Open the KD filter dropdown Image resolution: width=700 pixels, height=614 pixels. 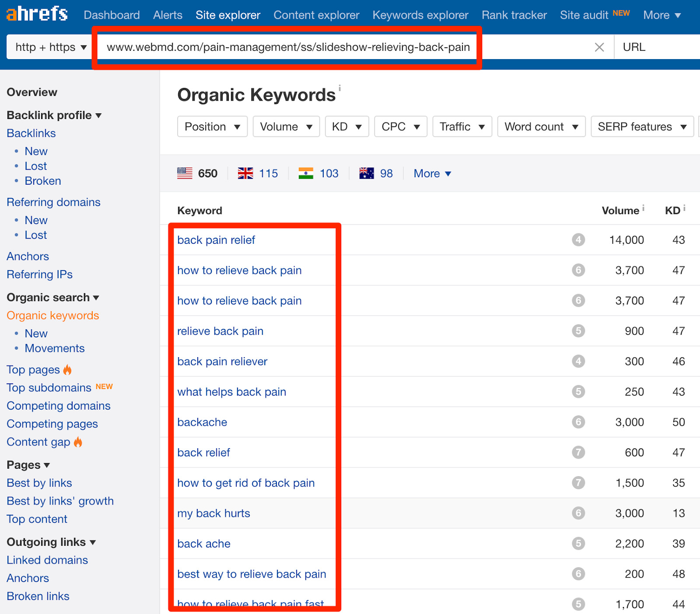pyautogui.click(x=347, y=126)
